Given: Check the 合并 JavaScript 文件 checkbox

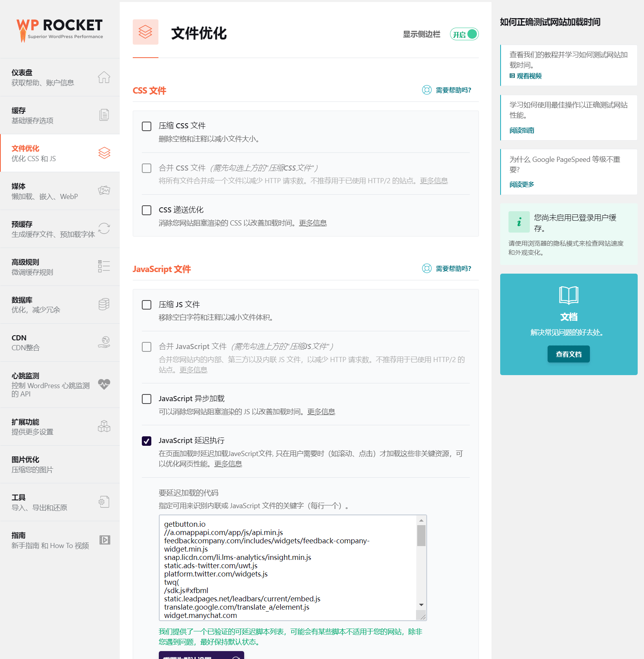Looking at the screenshot, I should 147,347.
